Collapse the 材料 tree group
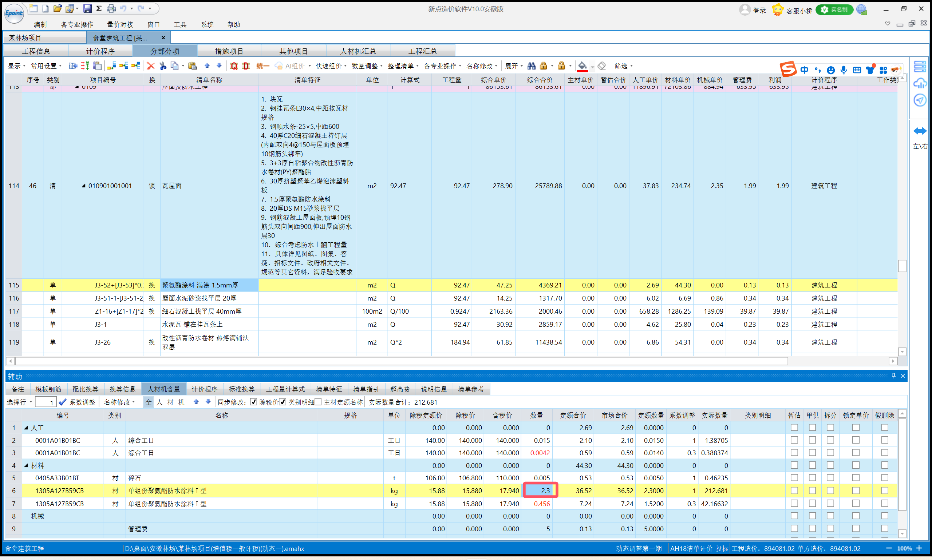 [x=26, y=465]
